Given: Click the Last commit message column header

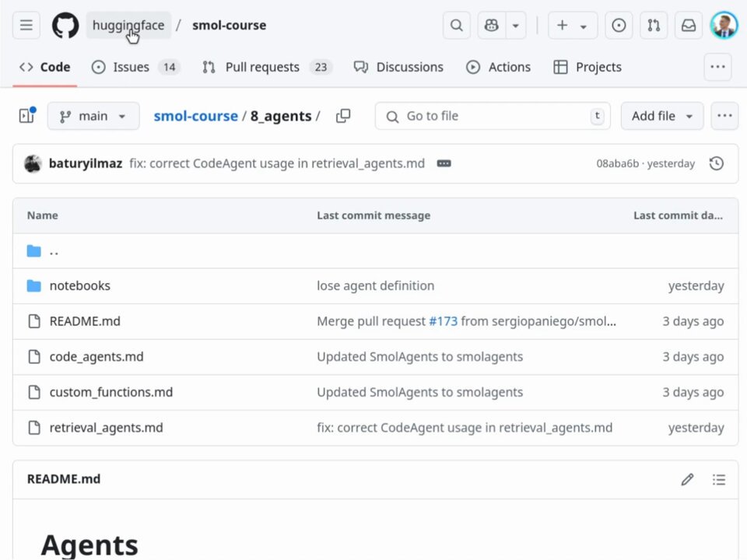Looking at the screenshot, I should 373,215.
